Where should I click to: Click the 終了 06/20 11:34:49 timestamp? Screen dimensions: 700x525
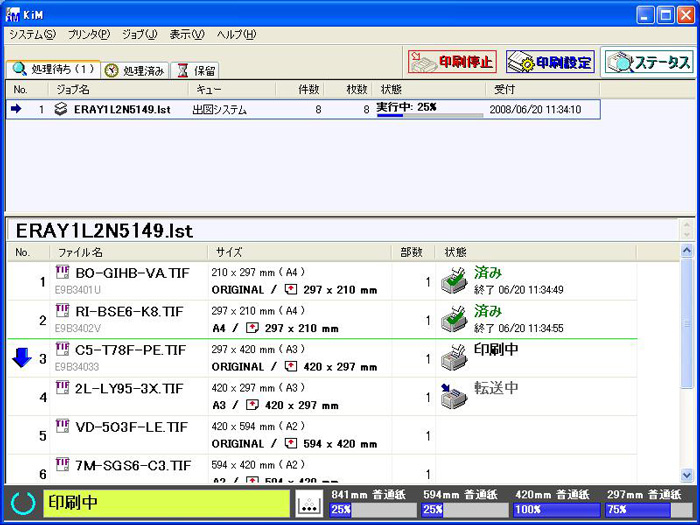click(x=519, y=290)
